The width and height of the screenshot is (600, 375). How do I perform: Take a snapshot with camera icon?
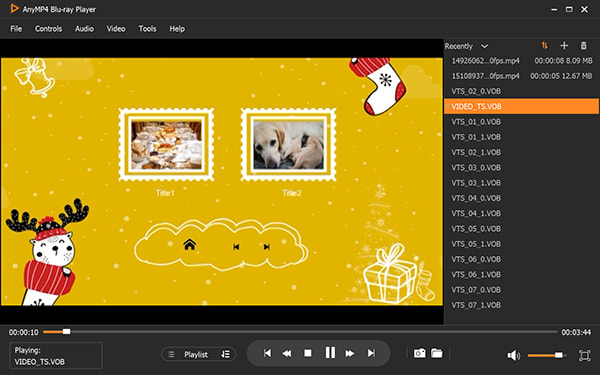coord(419,353)
